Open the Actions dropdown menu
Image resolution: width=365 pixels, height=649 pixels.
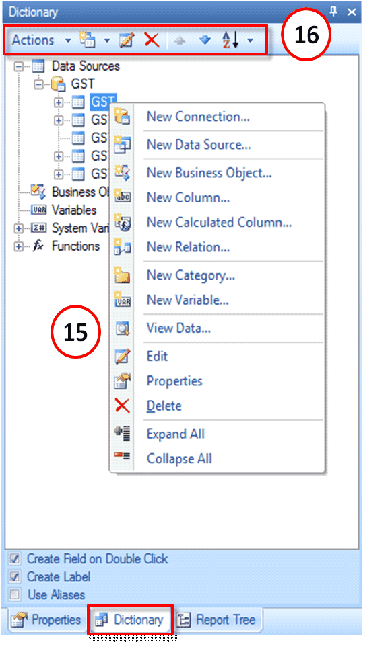(x=41, y=40)
